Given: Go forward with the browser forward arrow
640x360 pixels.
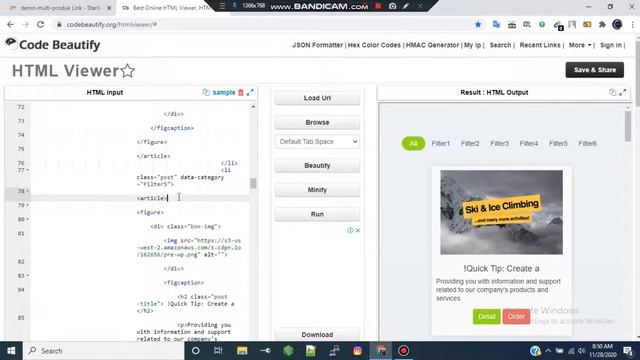Looking at the screenshot, I should pyautogui.click(x=25, y=24).
